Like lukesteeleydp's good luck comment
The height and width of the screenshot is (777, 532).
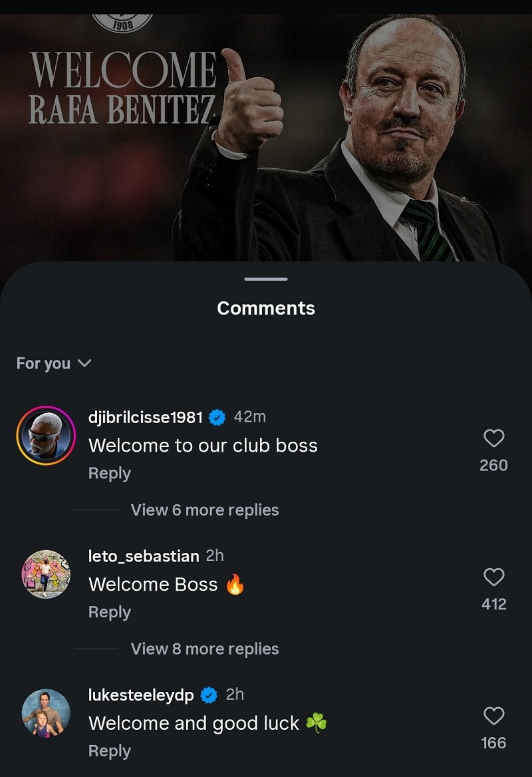tap(493, 716)
